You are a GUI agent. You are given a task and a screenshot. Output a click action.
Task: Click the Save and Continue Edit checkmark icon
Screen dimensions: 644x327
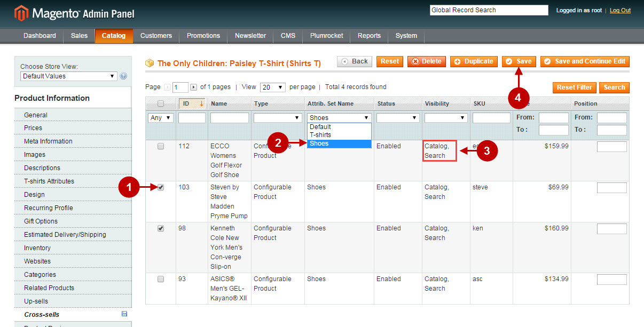coord(548,61)
